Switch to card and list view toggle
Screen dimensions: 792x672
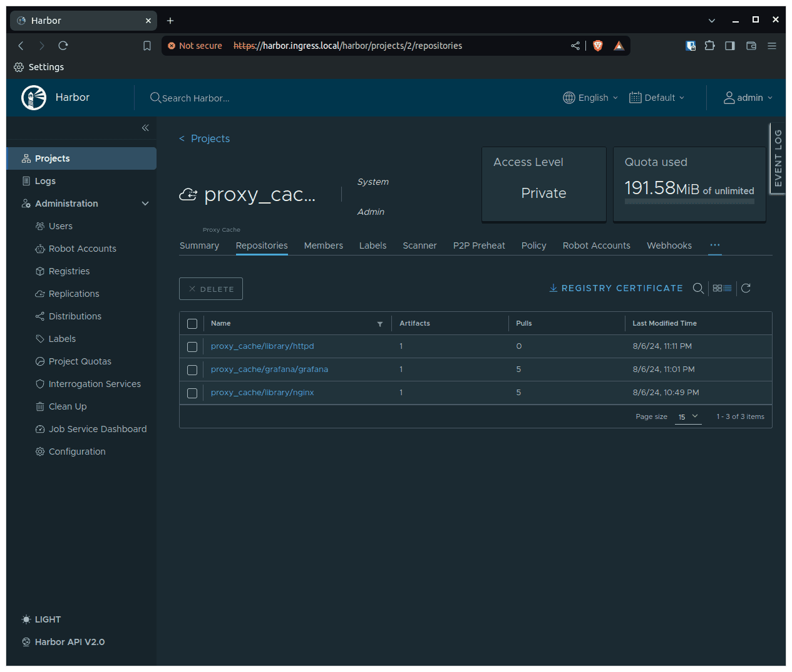(722, 288)
